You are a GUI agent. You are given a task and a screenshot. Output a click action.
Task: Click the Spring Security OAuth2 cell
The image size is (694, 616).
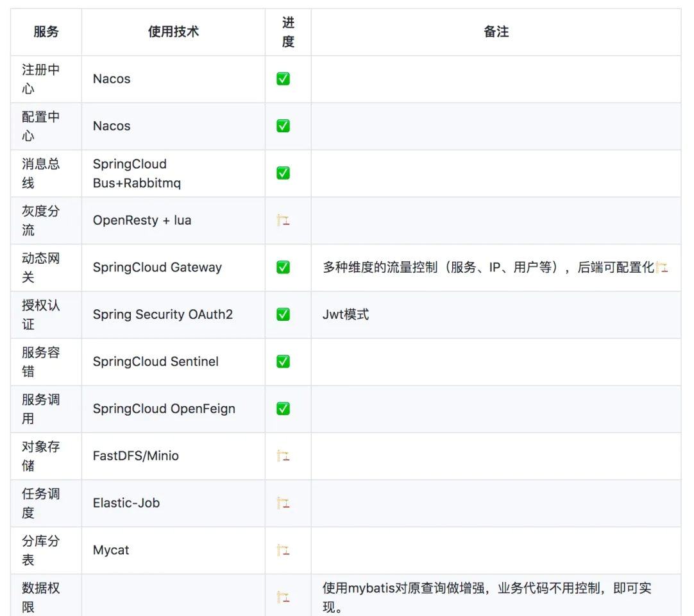(x=173, y=315)
